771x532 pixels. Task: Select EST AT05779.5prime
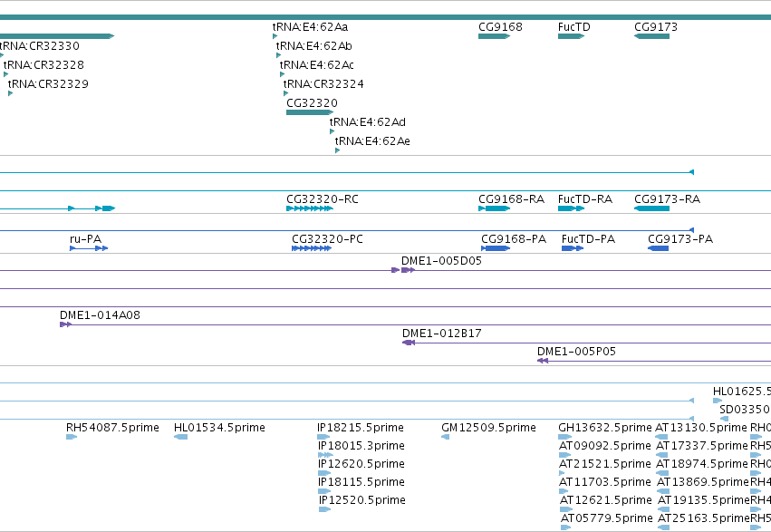click(x=566, y=527)
